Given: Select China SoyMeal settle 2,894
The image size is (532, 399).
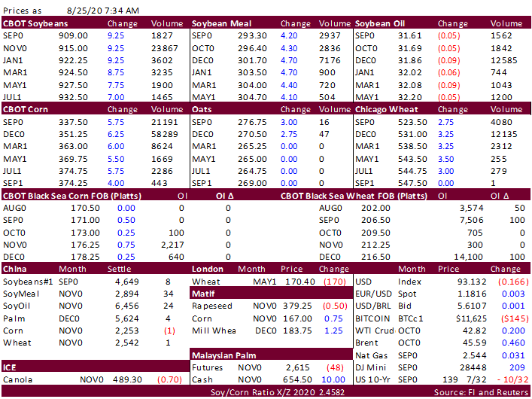Looking at the screenshot, I should coord(127,294).
